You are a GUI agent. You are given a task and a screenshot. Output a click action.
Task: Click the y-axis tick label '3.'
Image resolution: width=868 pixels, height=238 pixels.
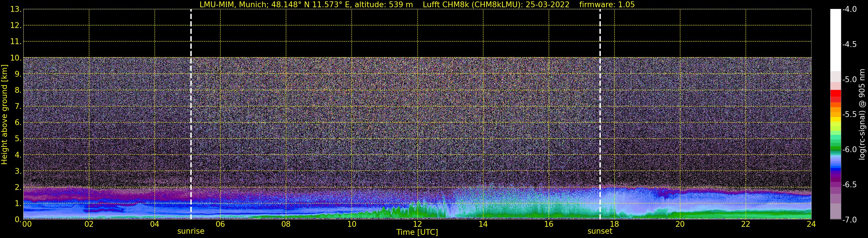pyautogui.click(x=18, y=171)
